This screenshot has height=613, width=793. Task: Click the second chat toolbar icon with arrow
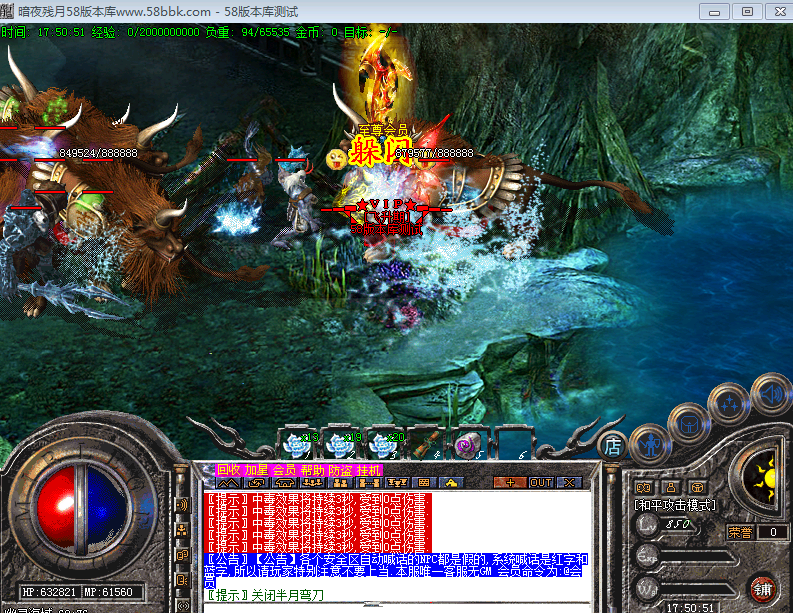pyautogui.click(x=257, y=483)
